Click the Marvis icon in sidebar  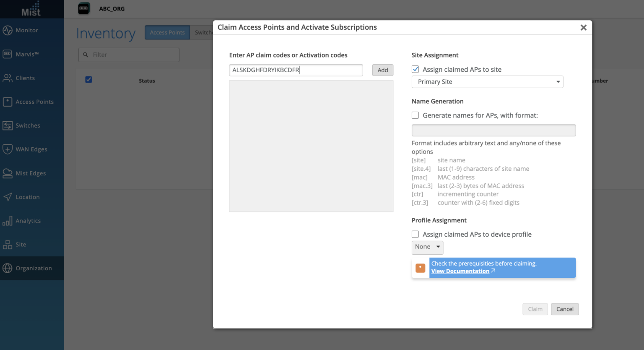tap(8, 54)
